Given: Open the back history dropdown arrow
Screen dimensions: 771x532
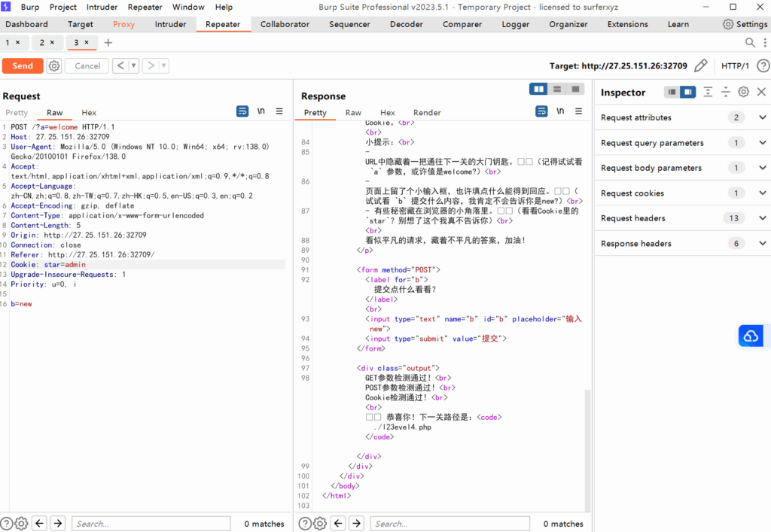Looking at the screenshot, I should [133, 65].
